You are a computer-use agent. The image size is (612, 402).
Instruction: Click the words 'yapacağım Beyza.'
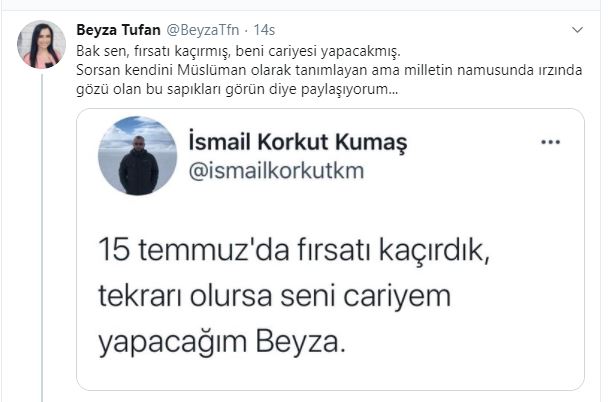tap(222, 343)
